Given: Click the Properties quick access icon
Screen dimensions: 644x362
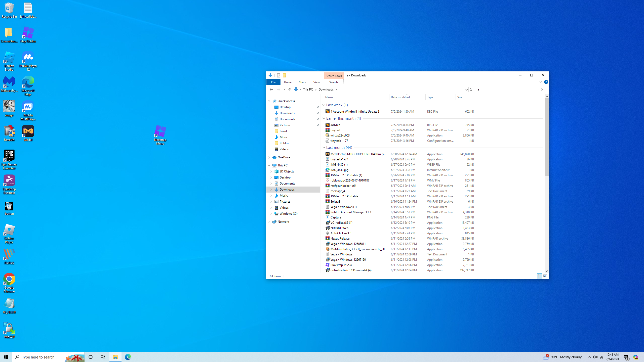Looking at the screenshot, I should (x=278, y=75).
